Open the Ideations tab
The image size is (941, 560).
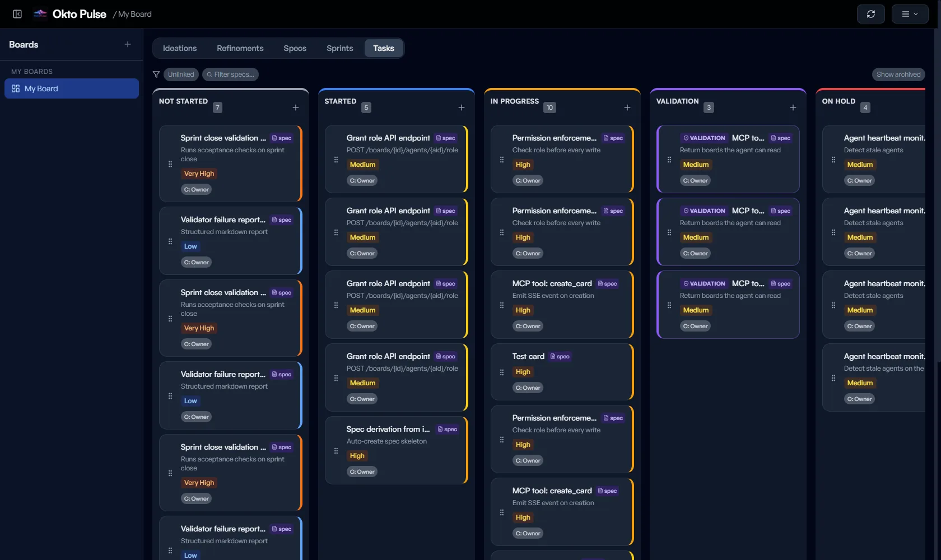tap(179, 48)
